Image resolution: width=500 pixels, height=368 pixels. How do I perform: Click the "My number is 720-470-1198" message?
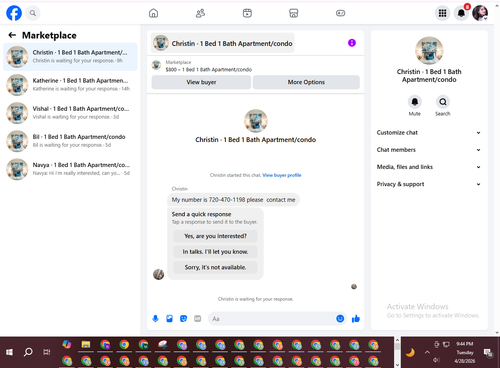233,200
